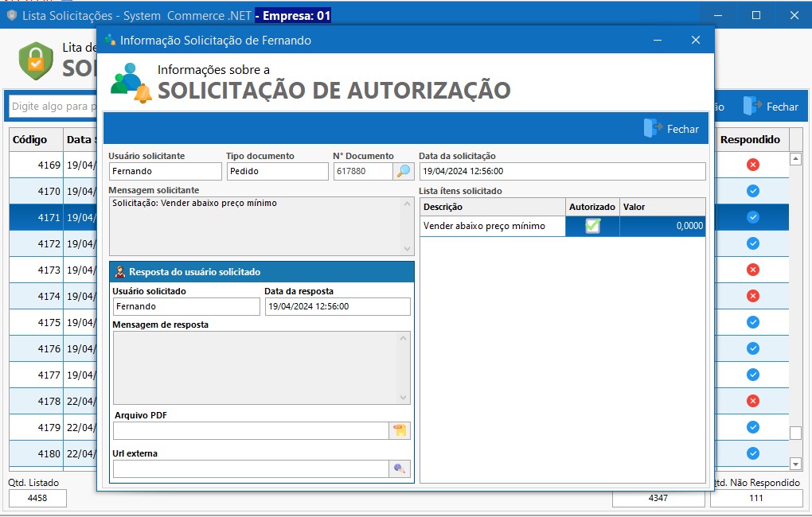The height and width of the screenshot is (517, 812).
Task: Click the blue check Respondido icon for row 4170
Action: pos(751,191)
